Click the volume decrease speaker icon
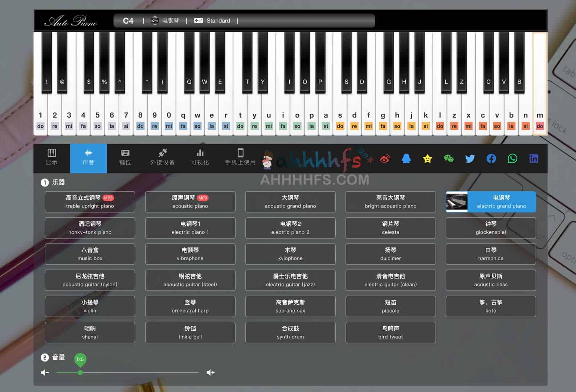The height and width of the screenshot is (392, 576). (45, 372)
